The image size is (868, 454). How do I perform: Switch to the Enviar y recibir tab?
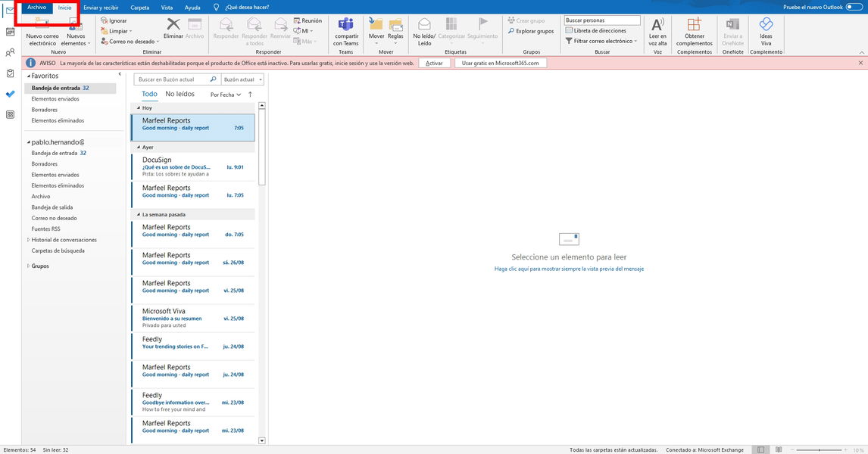[x=101, y=8]
